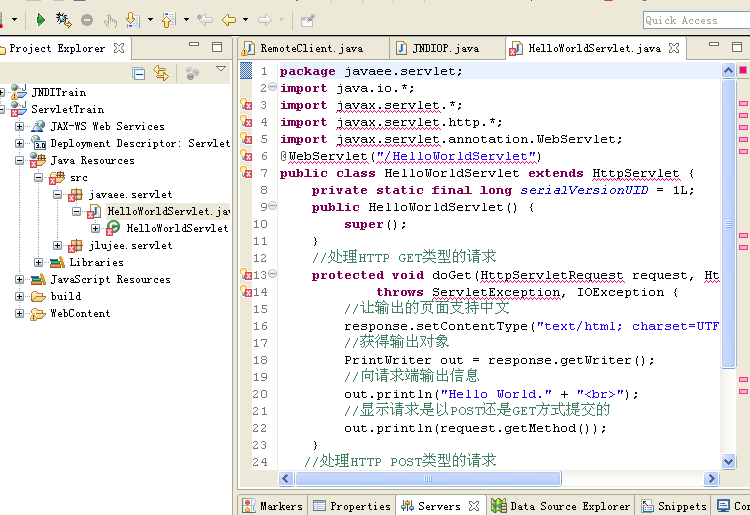This screenshot has width=750, height=515.
Task: Click the Back navigation yellow arrow
Action: point(229,19)
